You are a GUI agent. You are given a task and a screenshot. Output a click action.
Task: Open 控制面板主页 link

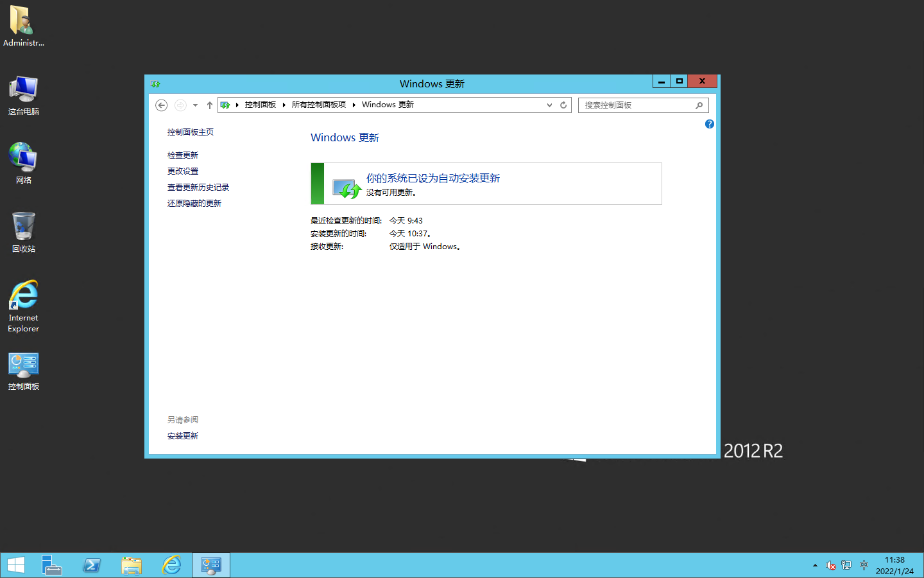point(191,132)
